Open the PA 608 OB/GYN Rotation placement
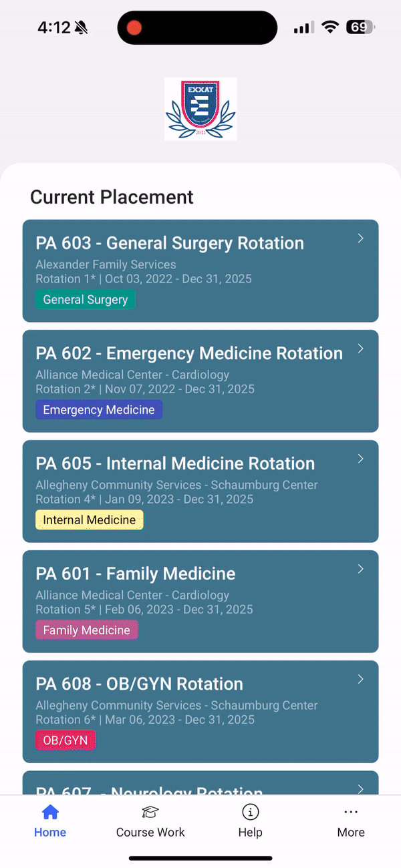Image resolution: width=401 pixels, height=868 pixels. click(x=200, y=711)
